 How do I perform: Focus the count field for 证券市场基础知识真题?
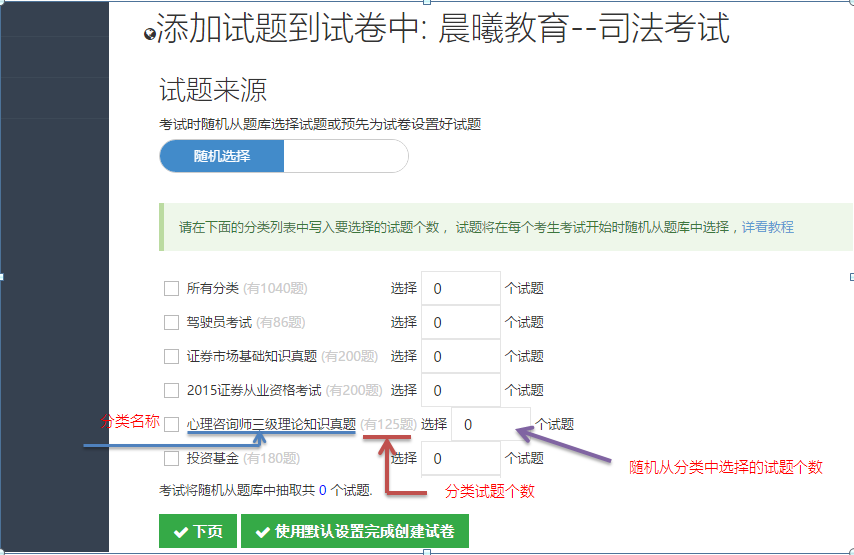tap(461, 356)
